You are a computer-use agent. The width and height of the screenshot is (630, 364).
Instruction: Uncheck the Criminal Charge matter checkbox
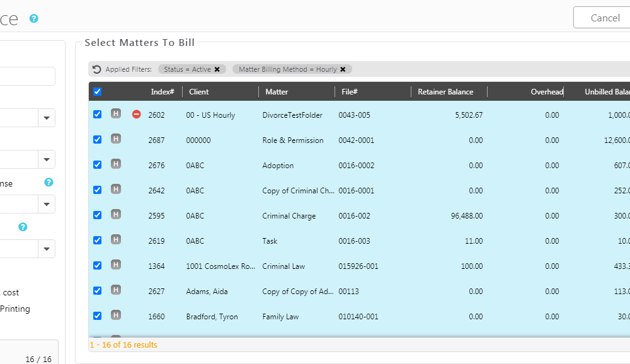(97, 215)
